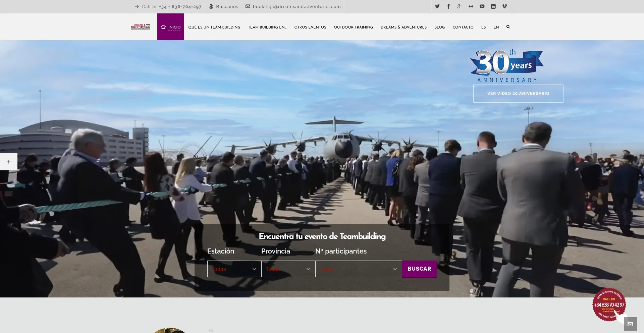Expand the Nº participantes dropdown
The width and height of the screenshot is (644, 333).
click(358, 269)
